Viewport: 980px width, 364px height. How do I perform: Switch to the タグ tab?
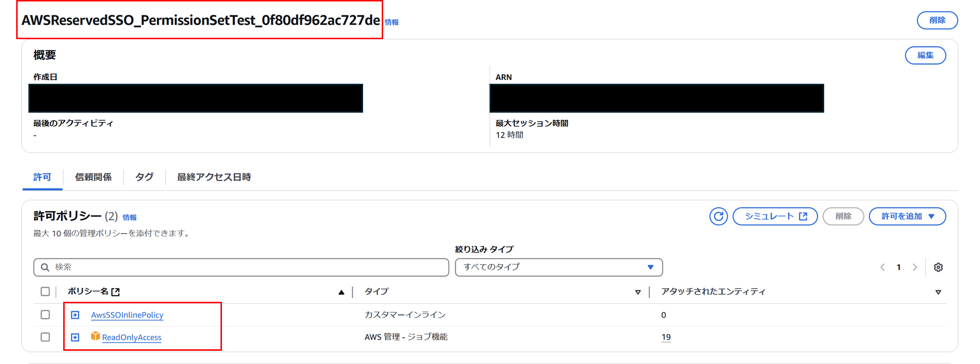pos(144,177)
